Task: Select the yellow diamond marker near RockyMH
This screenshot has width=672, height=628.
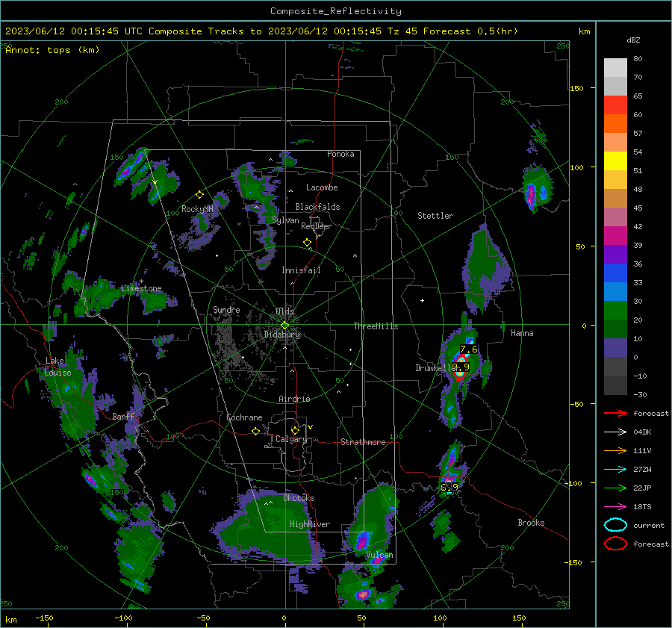Action: (x=199, y=195)
